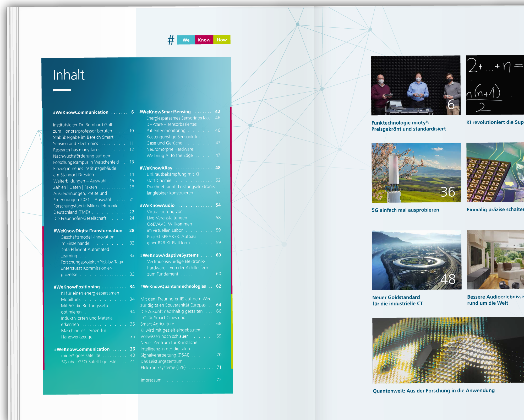This screenshot has width=524, height=420.
Task: Open the mioty radio technology photo thumbnail
Action: point(416,85)
